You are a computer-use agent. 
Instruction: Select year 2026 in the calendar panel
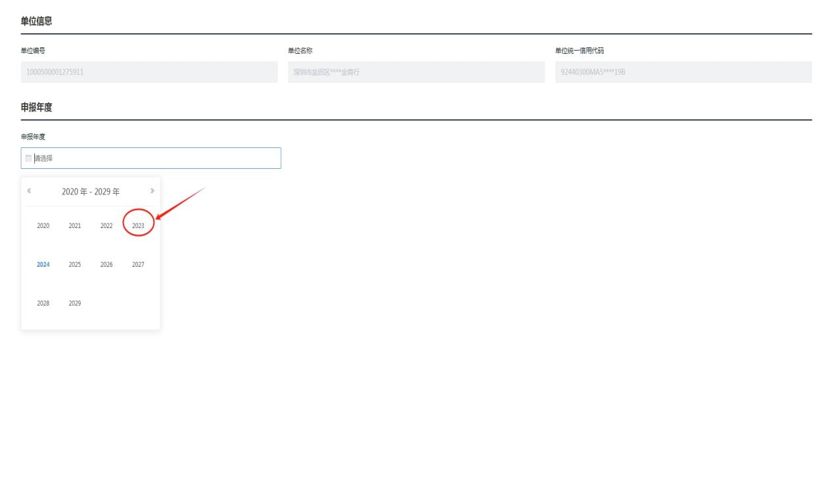tap(107, 265)
